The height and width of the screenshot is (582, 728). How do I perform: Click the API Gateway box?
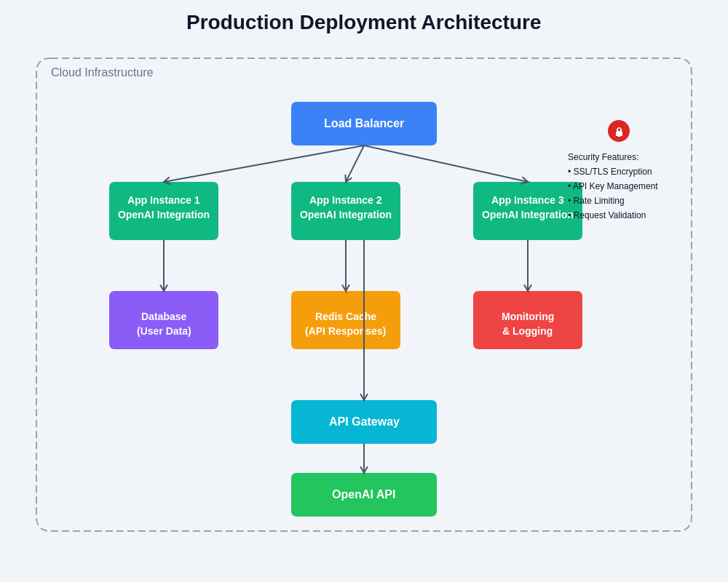(364, 422)
